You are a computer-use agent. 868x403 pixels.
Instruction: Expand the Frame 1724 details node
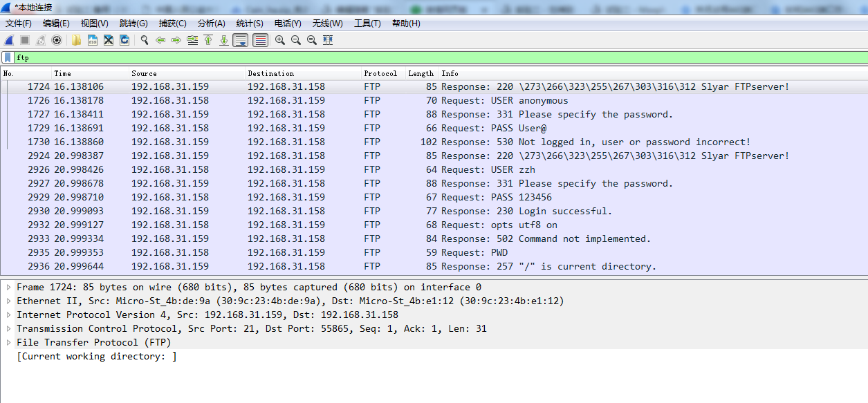point(8,287)
